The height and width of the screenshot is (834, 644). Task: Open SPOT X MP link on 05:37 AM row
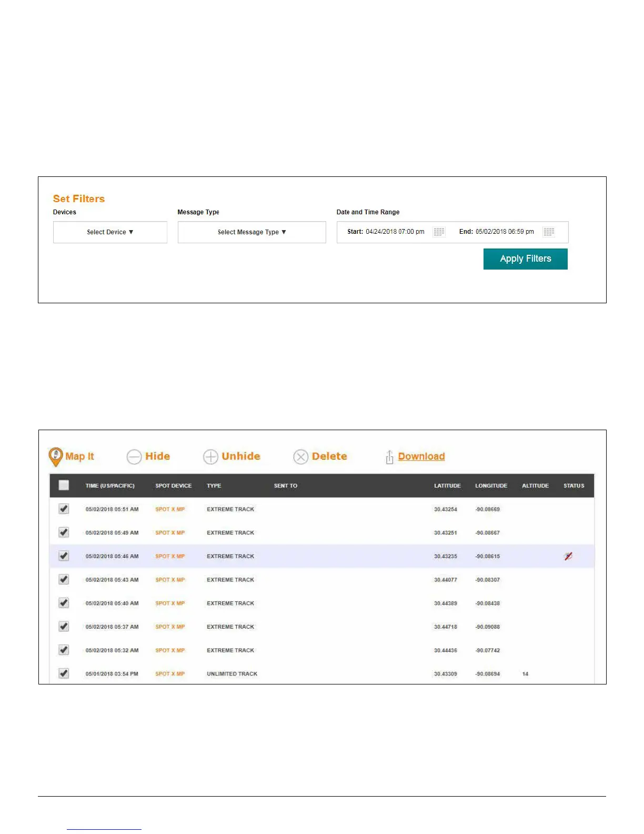pos(170,627)
